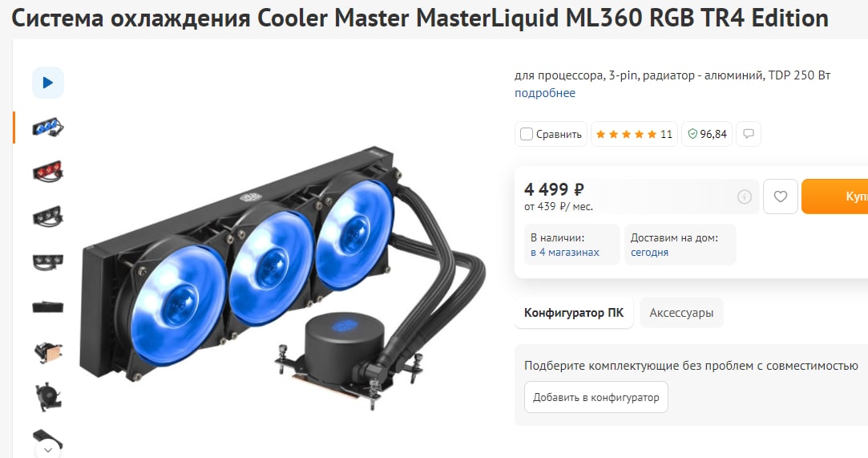Show the copper base plate thumbnail

click(48, 352)
